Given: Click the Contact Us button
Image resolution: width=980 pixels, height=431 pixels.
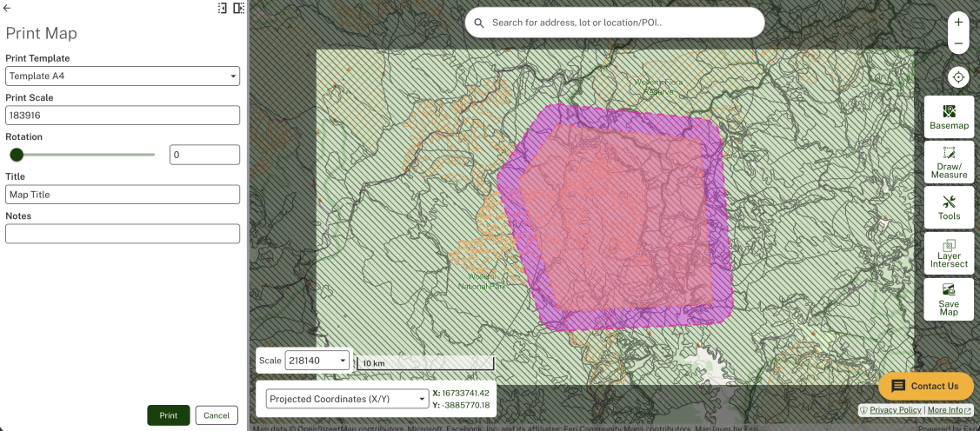Looking at the screenshot, I should coord(925,386).
